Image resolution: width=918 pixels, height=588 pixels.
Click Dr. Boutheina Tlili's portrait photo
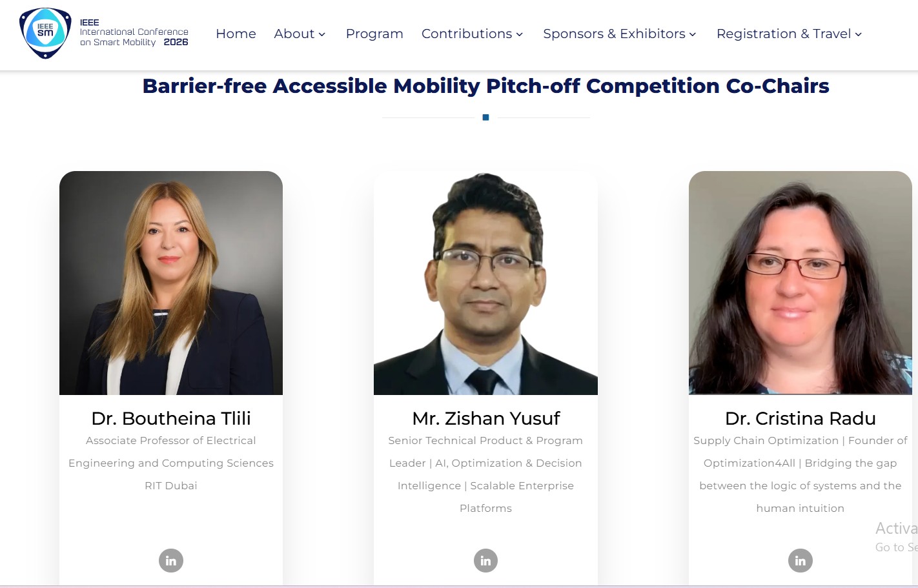(x=171, y=283)
